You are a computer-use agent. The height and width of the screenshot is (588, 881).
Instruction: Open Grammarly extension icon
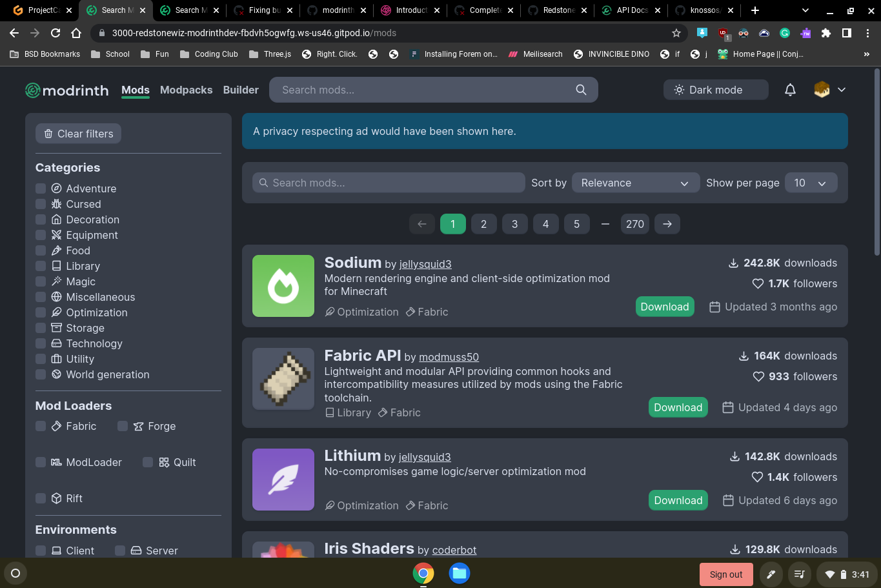(x=785, y=33)
